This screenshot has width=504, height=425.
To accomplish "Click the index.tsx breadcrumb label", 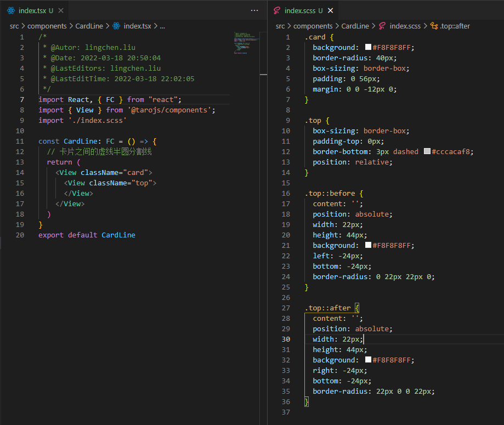I will pyautogui.click(x=137, y=26).
